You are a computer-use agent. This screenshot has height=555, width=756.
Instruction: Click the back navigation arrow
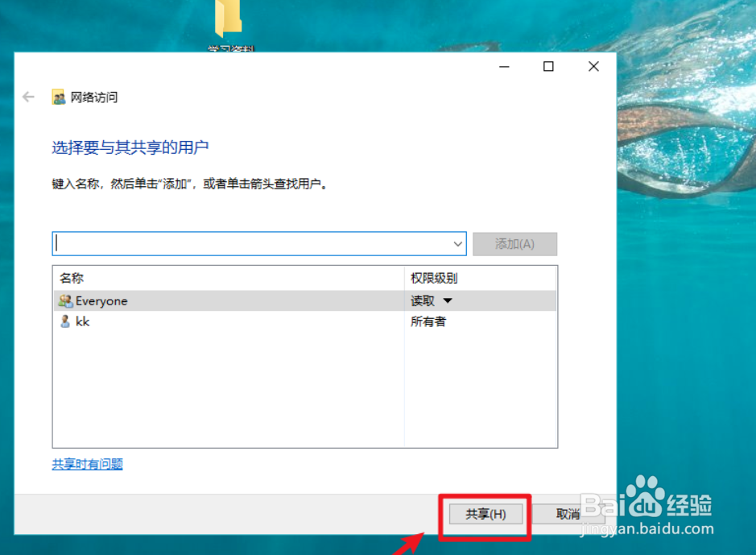28,97
